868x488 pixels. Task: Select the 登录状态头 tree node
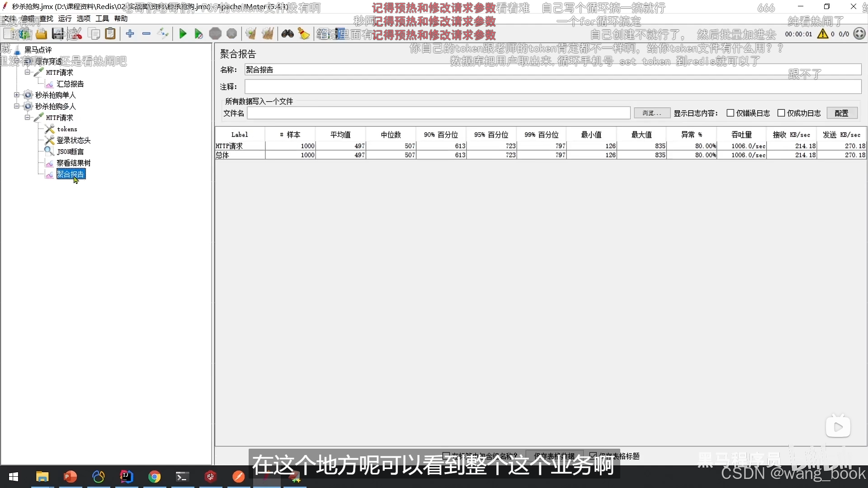(74, 141)
